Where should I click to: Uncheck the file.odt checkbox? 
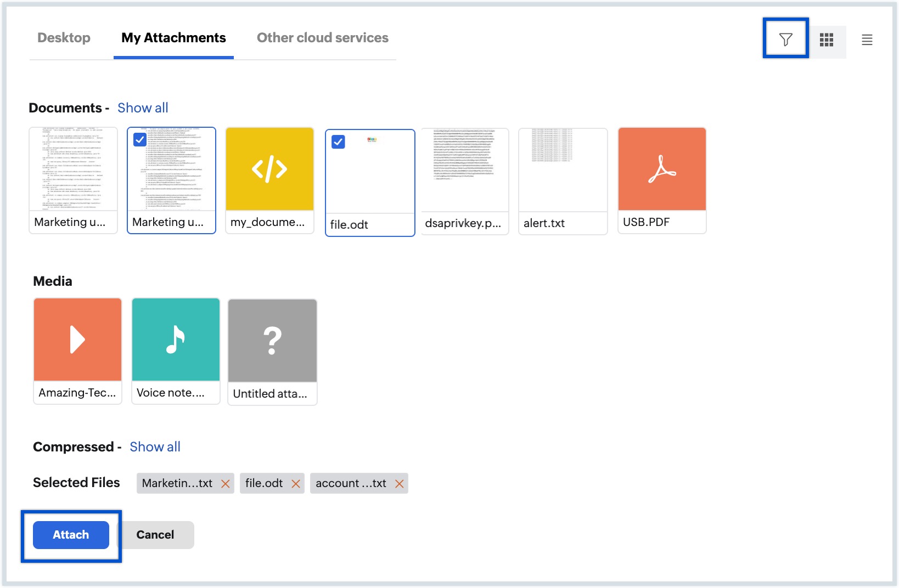[338, 142]
